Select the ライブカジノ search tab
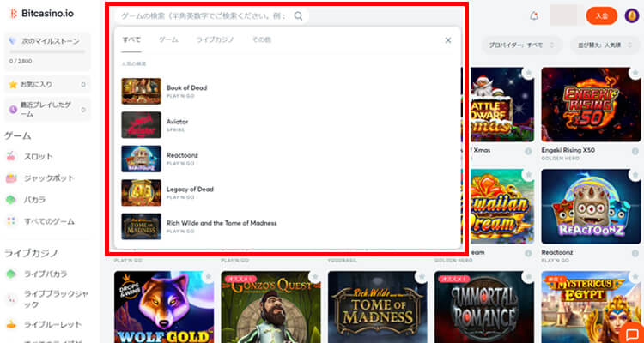 [215, 39]
